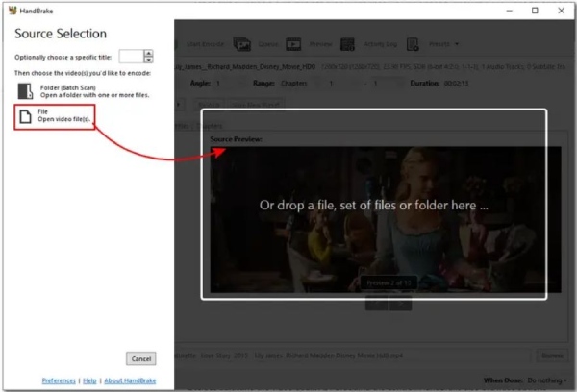Viewport: 577px width, 392px height.
Task: Click the specific title input field
Action: (130, 58)
